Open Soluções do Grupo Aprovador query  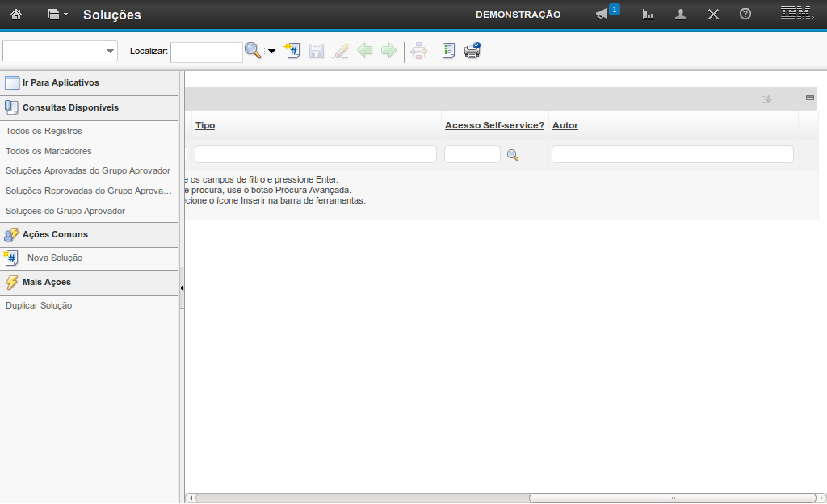point(65,211)
